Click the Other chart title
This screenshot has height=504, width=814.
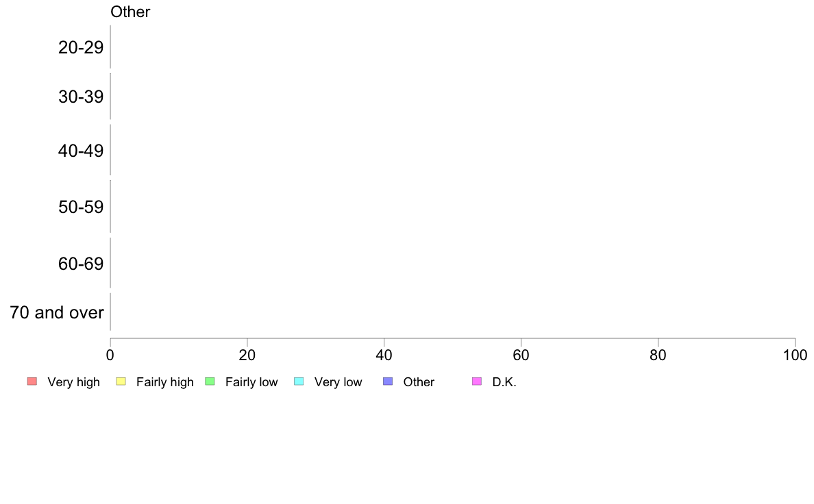click(130, 12)
